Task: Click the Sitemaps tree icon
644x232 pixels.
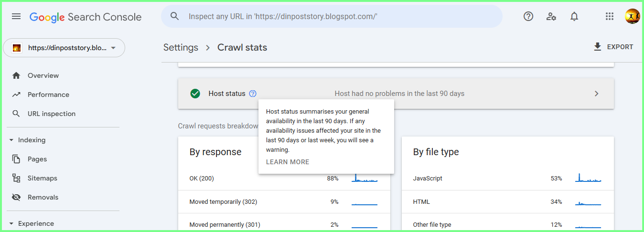Action: (16, 178)
